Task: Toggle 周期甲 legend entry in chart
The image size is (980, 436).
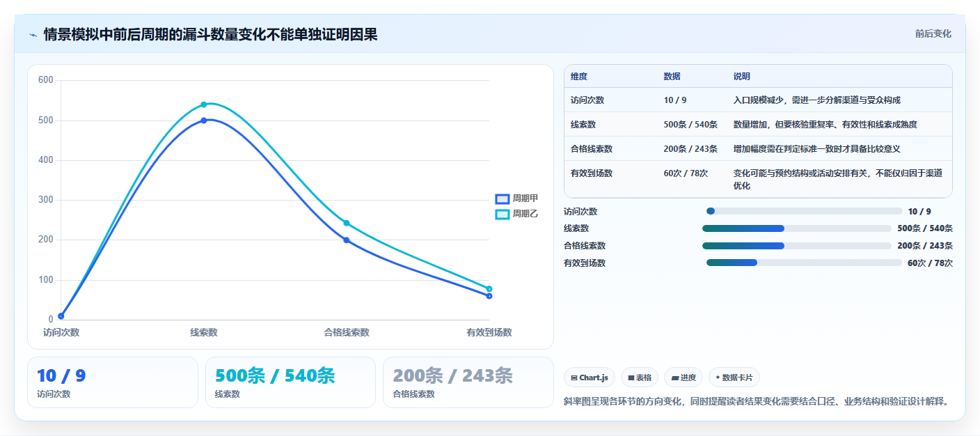Action: pyautogui.click(x=516, y=198)
